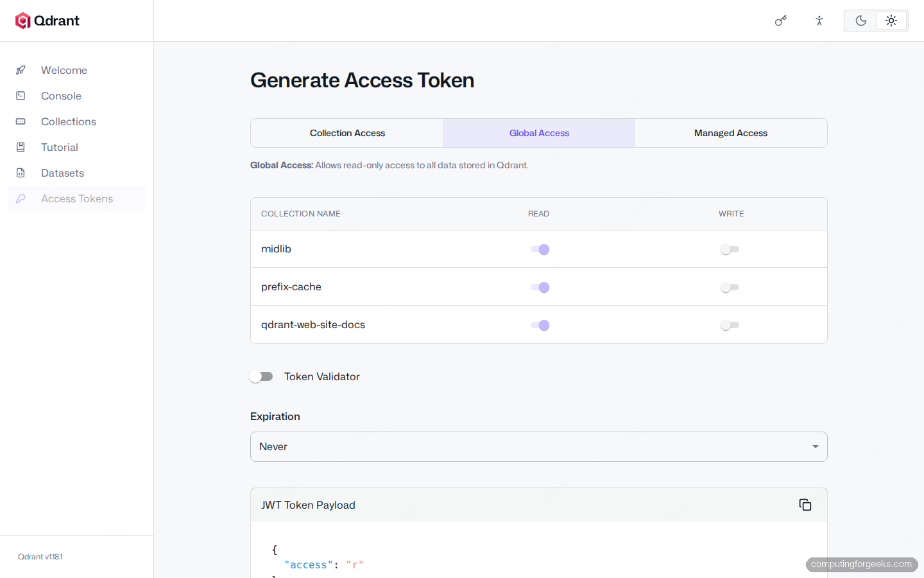
Task: Toggle read access for prefix-cache
Action: click(x=540, y=287)
